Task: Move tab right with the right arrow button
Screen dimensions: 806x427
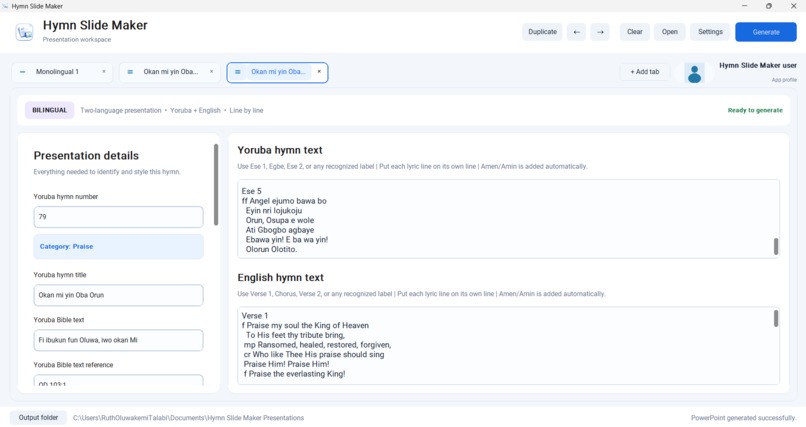Action: (x=600, y=32)
